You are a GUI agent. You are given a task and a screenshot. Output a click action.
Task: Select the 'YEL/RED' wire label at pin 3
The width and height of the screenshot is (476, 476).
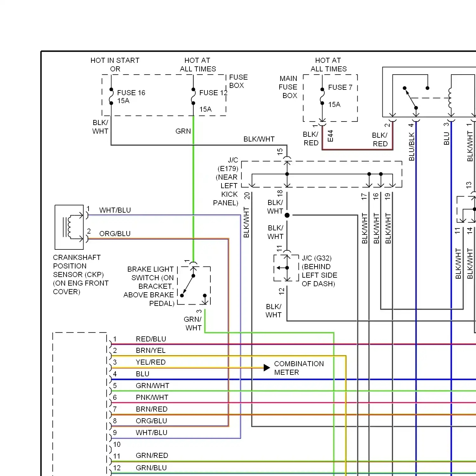(151, 362)
